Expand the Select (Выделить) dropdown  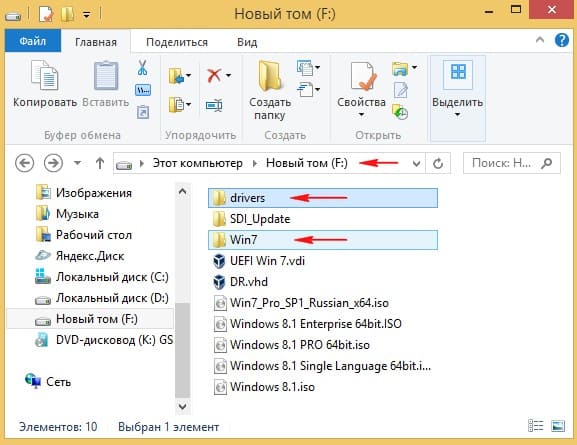(x=457, y=114)
